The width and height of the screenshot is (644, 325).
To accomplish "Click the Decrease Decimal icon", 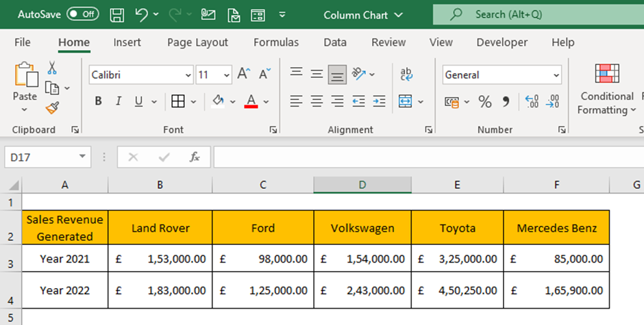I will point(552,101).
